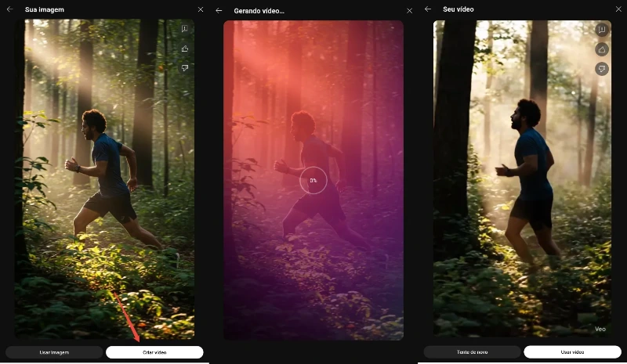Click the Criar vídeo button

pyautogui.click(x=154, y=352)
